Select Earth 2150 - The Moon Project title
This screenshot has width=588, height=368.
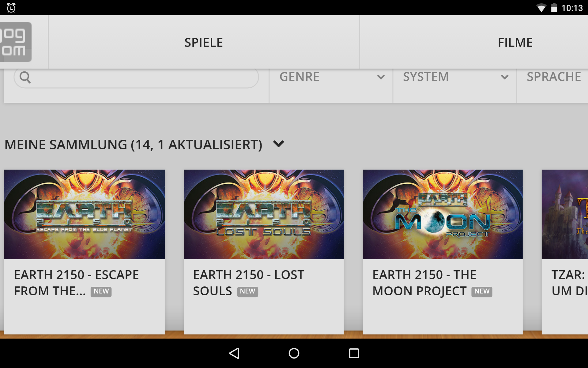(x=424, y=283)
